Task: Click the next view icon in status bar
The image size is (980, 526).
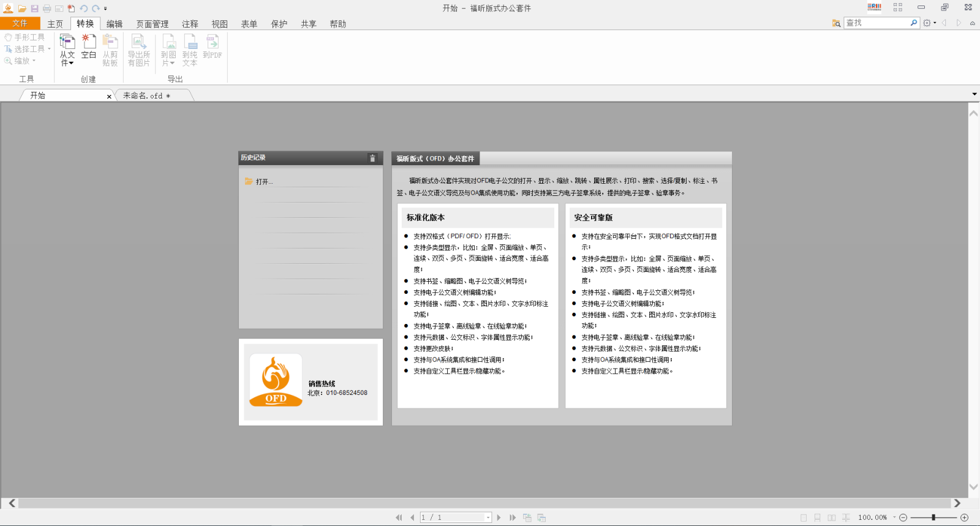Action: click(541, 517)
